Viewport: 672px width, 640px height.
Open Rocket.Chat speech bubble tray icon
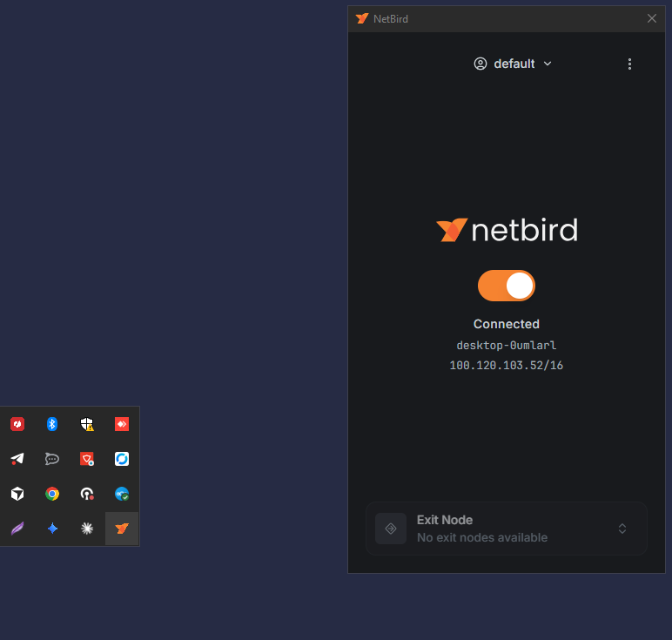tap(52, 459)
